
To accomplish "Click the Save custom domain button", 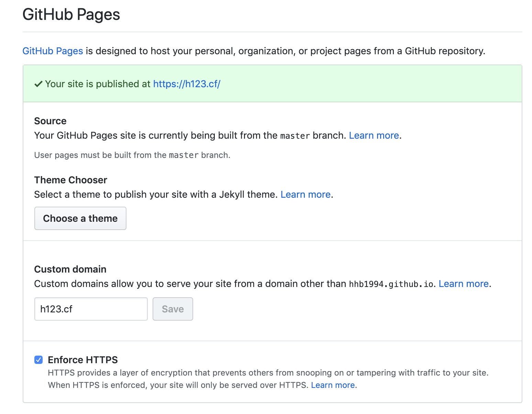I will [x=173, y=309].
